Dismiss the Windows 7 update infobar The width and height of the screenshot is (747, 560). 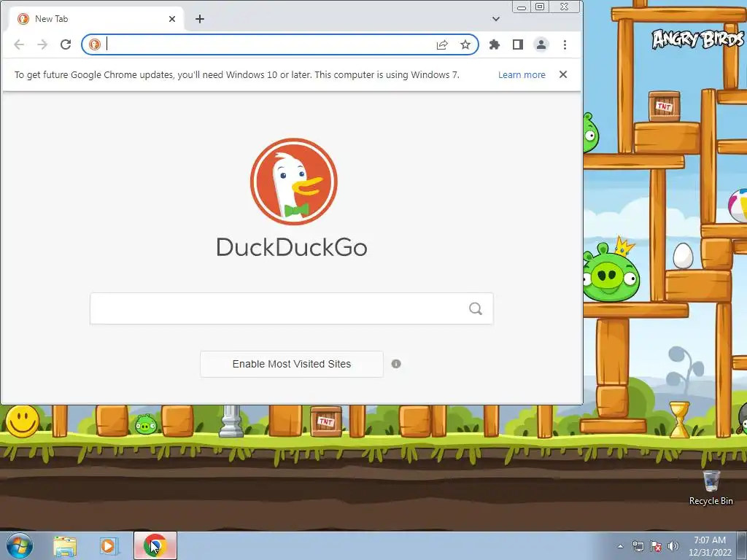coord(563,74)
